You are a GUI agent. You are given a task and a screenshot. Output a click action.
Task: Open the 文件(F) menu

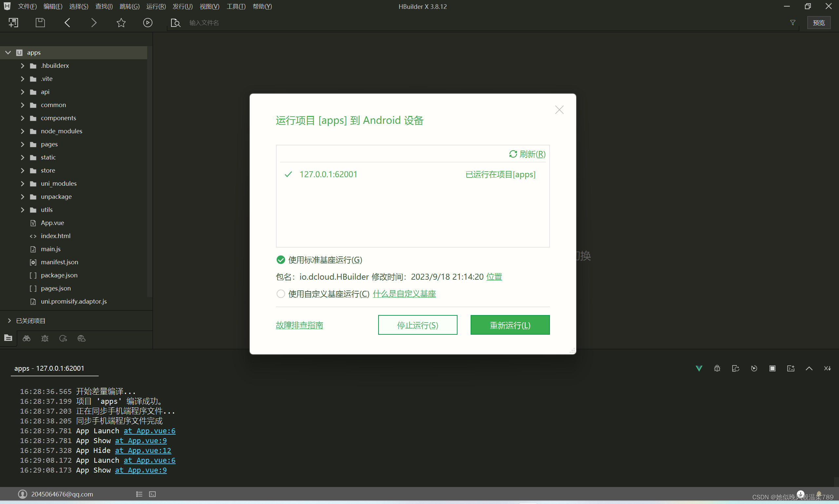27,7
